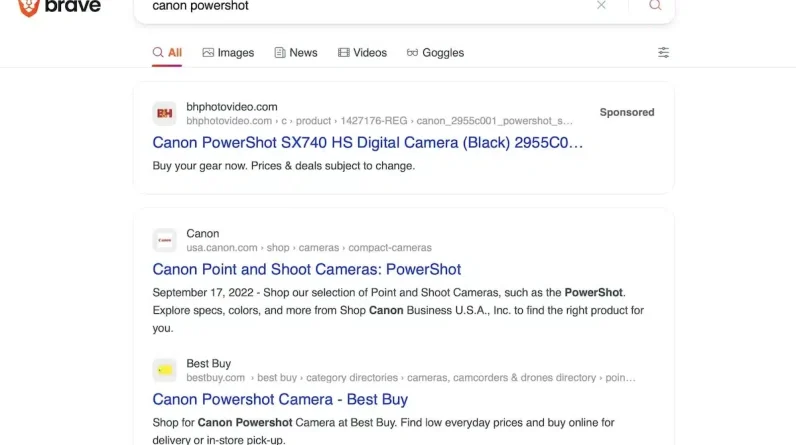Click the magnifier search submit icon
Viewport: 796px width, 445px height.
coord(655,5)
